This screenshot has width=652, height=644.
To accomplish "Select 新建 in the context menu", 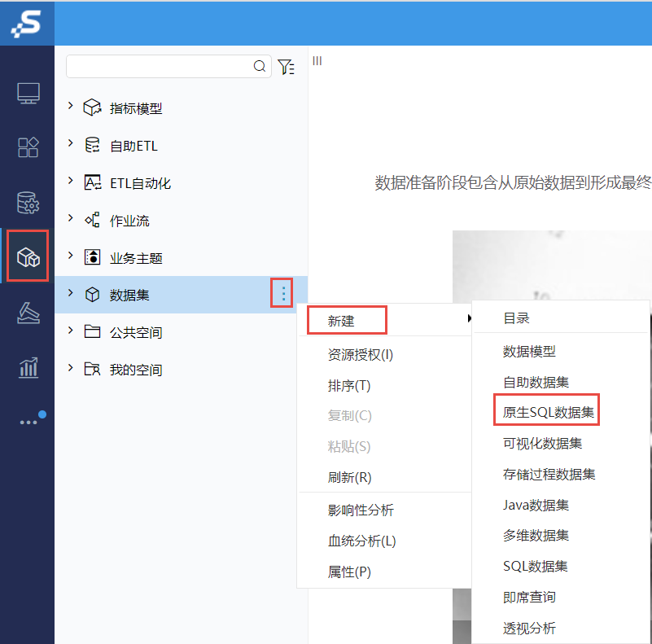I will 341,321.
